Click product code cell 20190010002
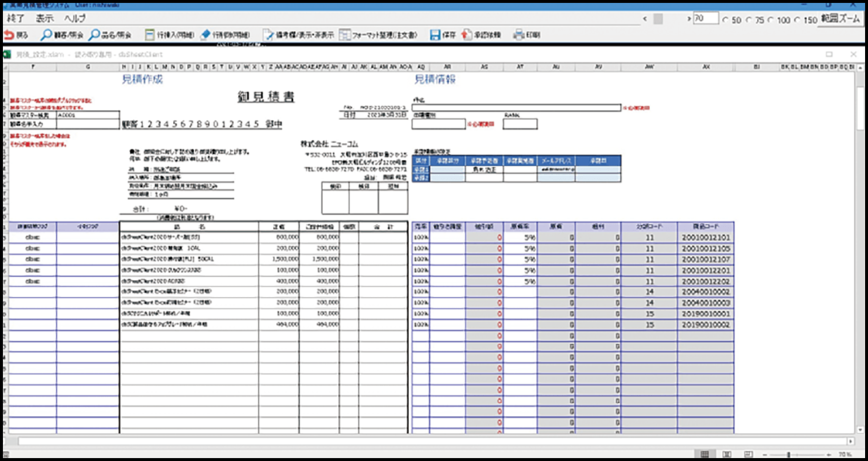This screenshot has width=868, height=461. click(706, 325)
